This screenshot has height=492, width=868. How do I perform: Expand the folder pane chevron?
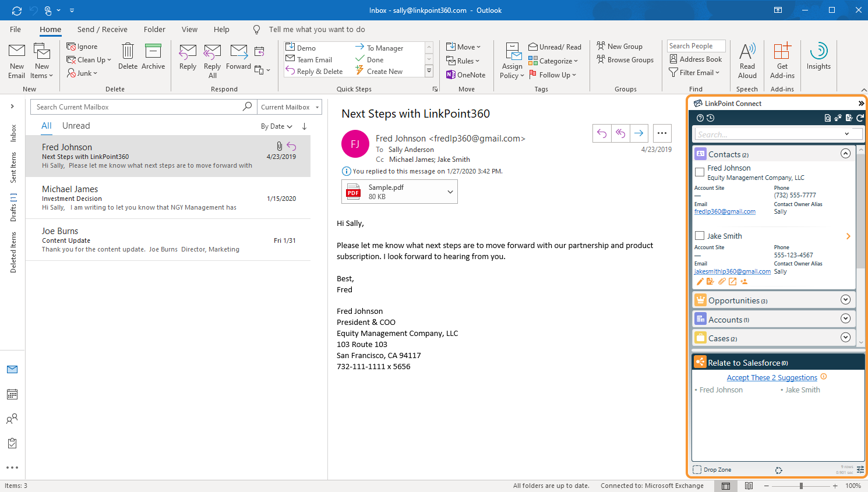[x=12, y=106]
